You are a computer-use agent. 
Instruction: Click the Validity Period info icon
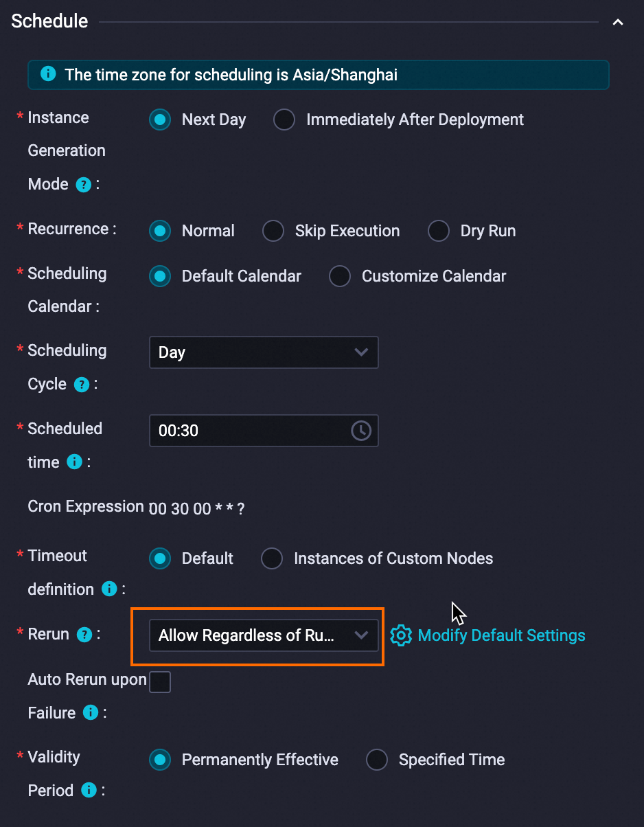tap(88, 791)
